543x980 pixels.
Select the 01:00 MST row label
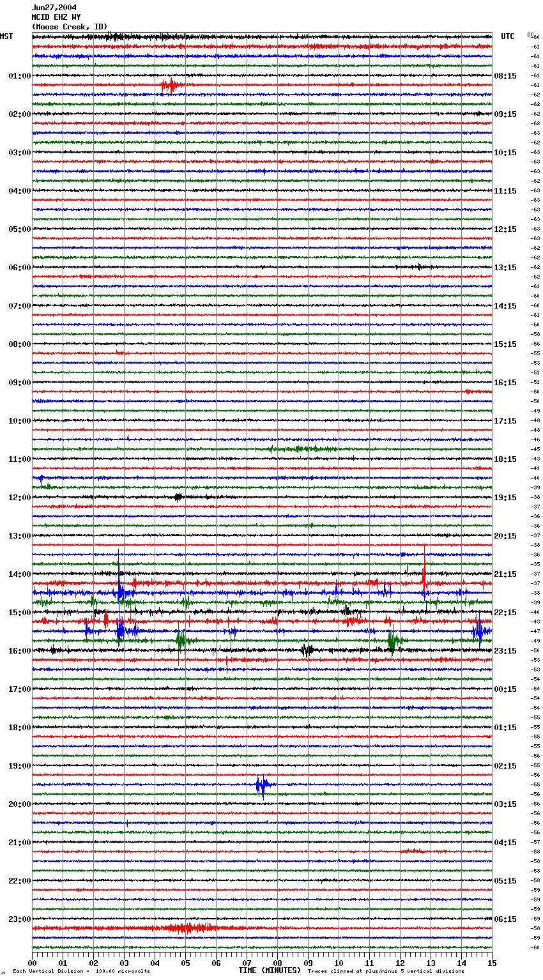(x=20, y=76)
